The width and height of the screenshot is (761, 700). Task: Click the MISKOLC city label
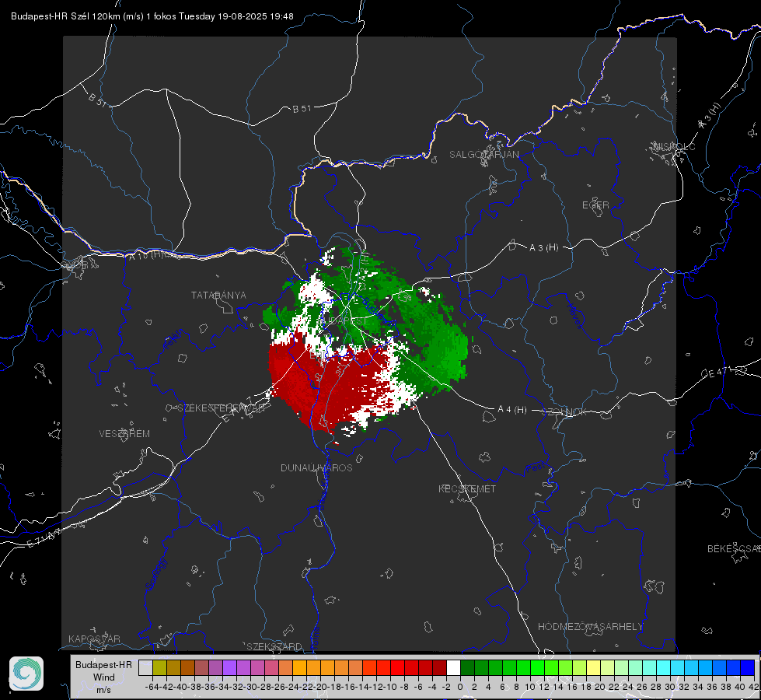click(x=674, y=146)
